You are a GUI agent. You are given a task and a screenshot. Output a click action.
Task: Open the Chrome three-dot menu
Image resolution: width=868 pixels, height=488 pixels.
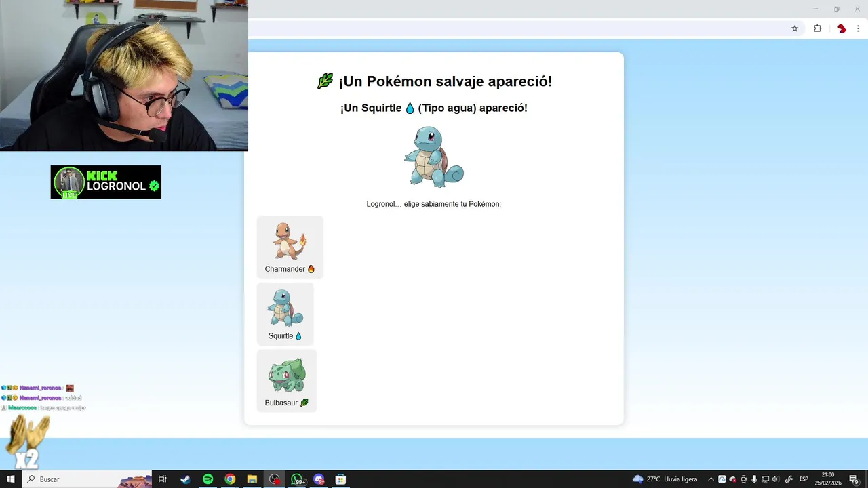[x=859, y=28]
